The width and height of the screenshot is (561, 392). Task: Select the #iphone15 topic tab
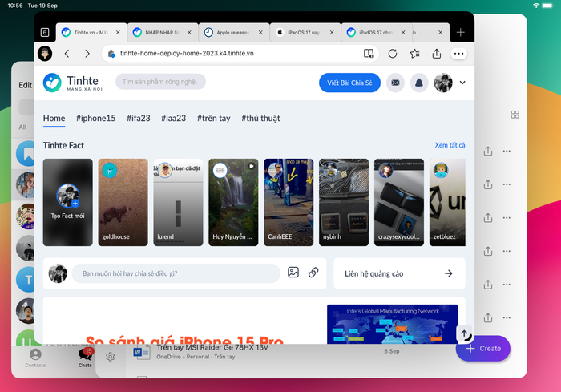(x=95, y=118)
